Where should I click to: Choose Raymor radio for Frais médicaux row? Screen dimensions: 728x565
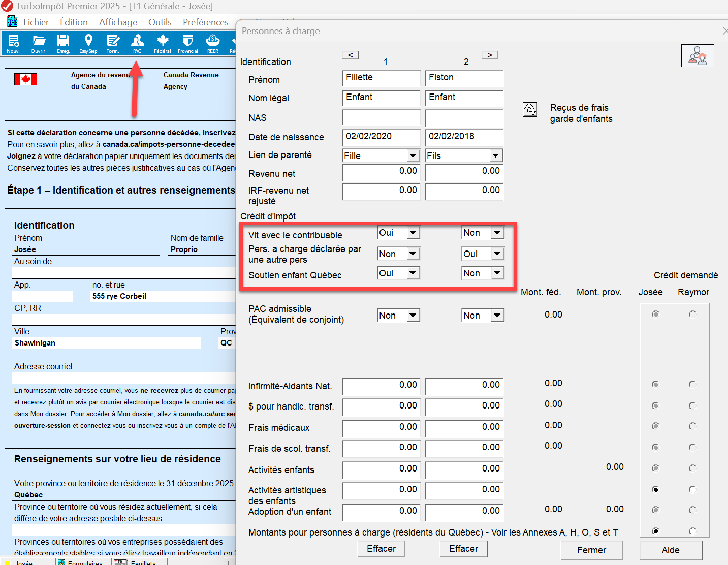pos(692,426)
